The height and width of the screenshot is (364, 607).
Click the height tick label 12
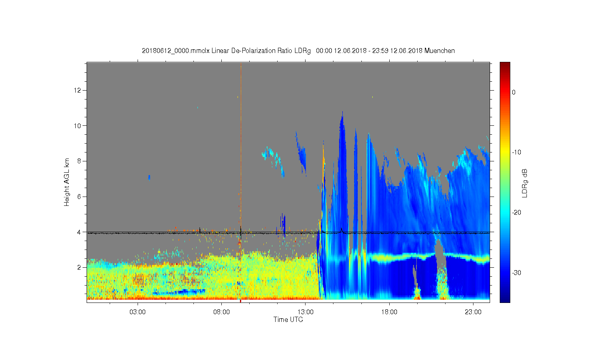[x=78, y=90]
